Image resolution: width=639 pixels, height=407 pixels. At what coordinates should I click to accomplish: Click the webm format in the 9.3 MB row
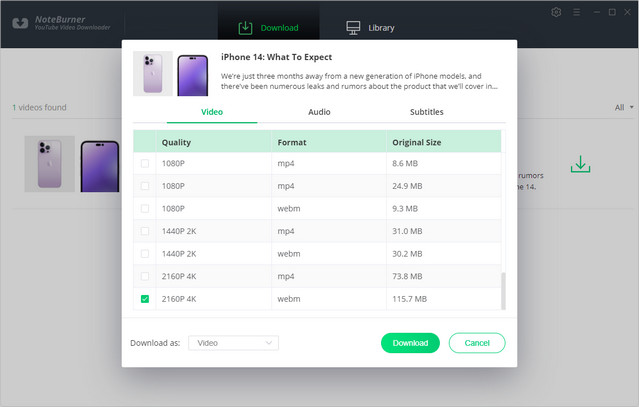[289, 209]
